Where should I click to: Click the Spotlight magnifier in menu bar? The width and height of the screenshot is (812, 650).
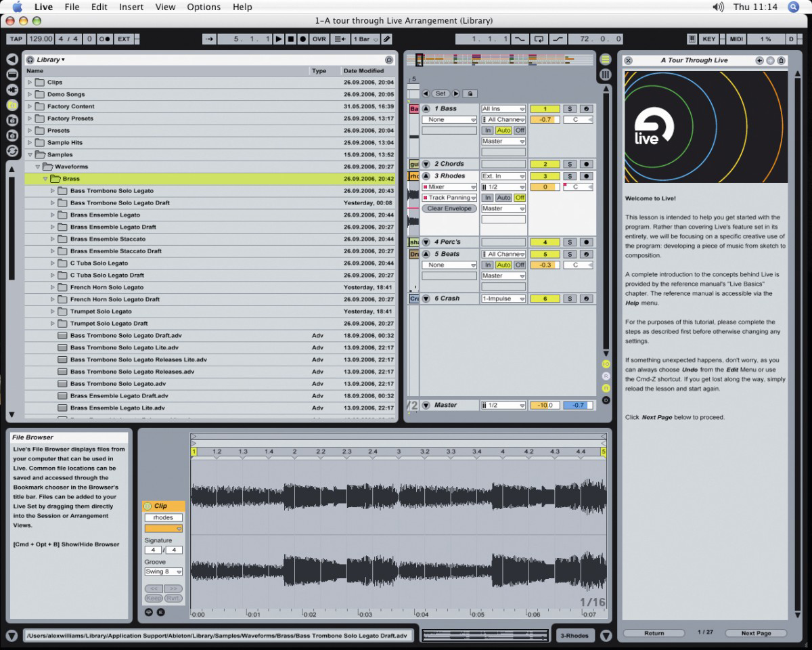(x=793, y=7)
